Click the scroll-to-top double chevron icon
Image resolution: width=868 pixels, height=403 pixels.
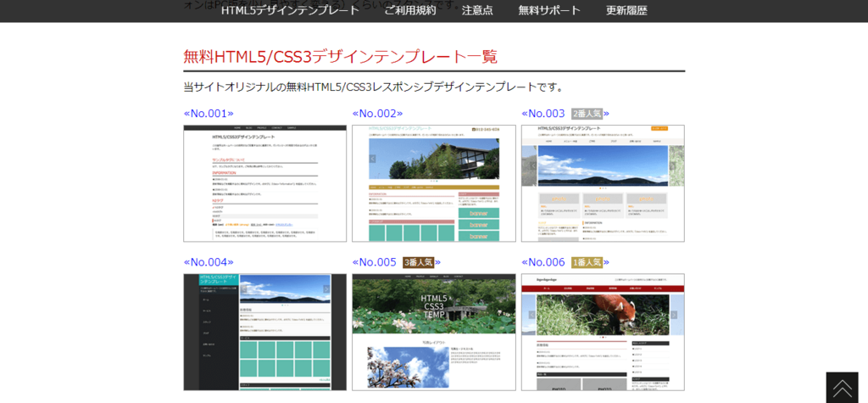(842, 387)
